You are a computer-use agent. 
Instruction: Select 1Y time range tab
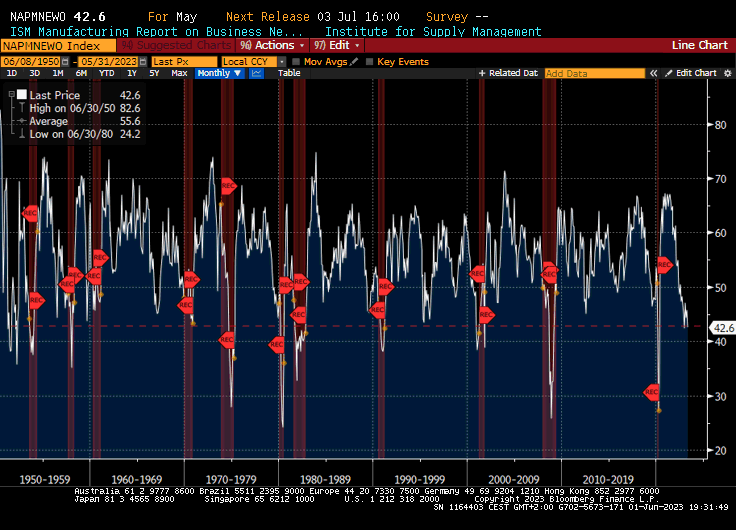(132, 73)
